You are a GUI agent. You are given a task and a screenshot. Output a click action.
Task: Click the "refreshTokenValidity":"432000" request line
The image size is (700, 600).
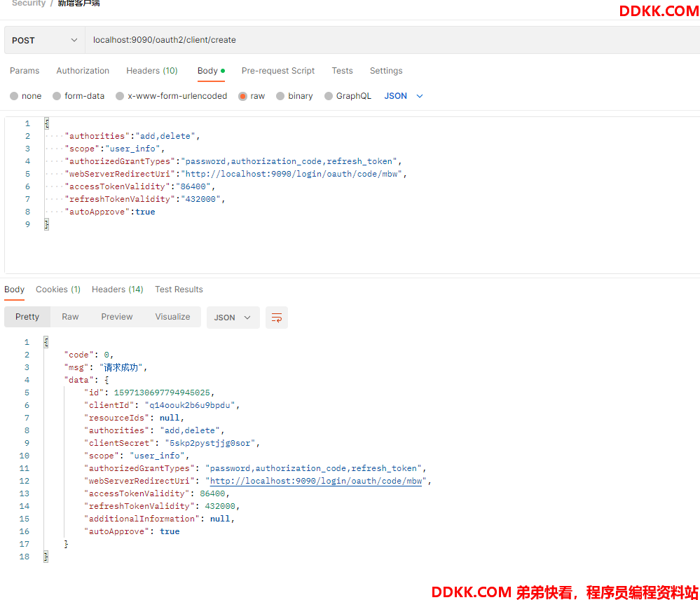pos(144,199)
